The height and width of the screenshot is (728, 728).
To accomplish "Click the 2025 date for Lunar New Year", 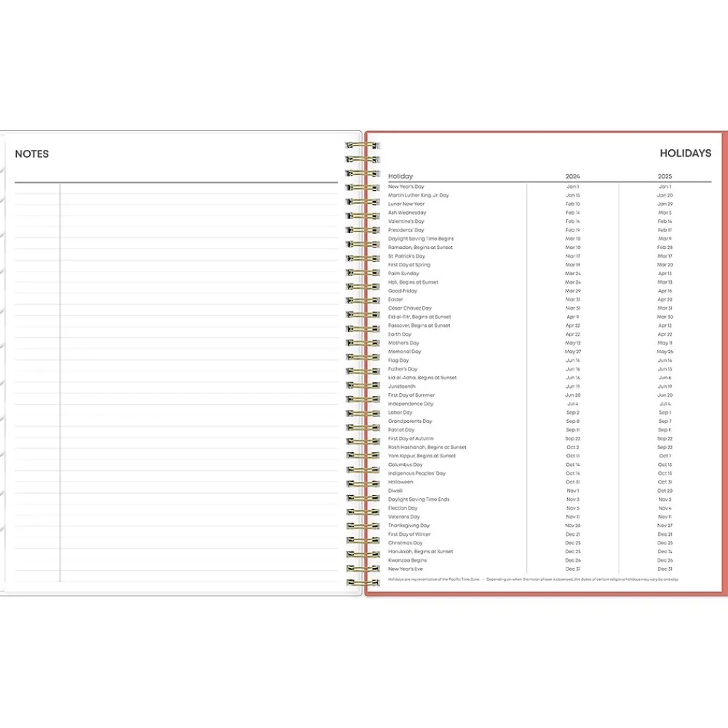I will pyautogui.click(x=665, y=204).
